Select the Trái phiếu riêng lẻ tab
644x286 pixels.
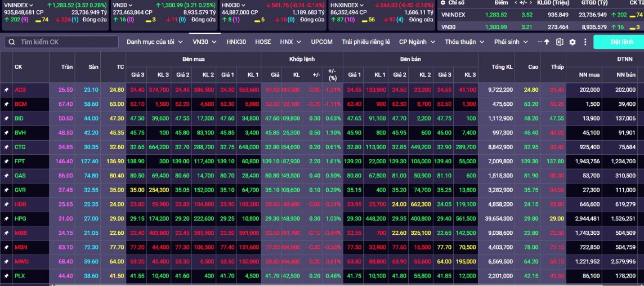pyautogui.click(x=365, y=42)
